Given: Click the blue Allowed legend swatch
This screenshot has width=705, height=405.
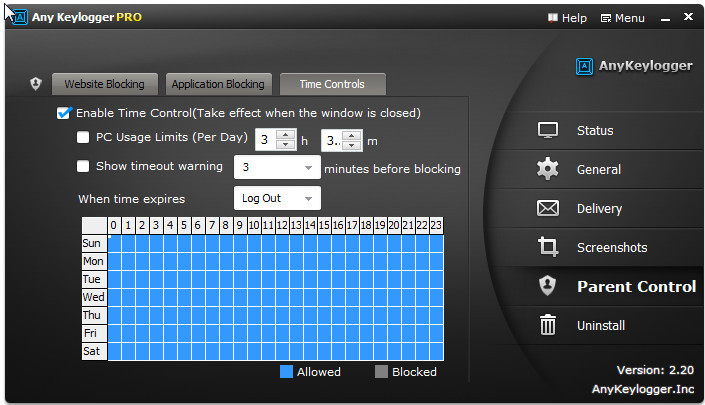Looking at the screenshot, I should click(x=286, y=371).
